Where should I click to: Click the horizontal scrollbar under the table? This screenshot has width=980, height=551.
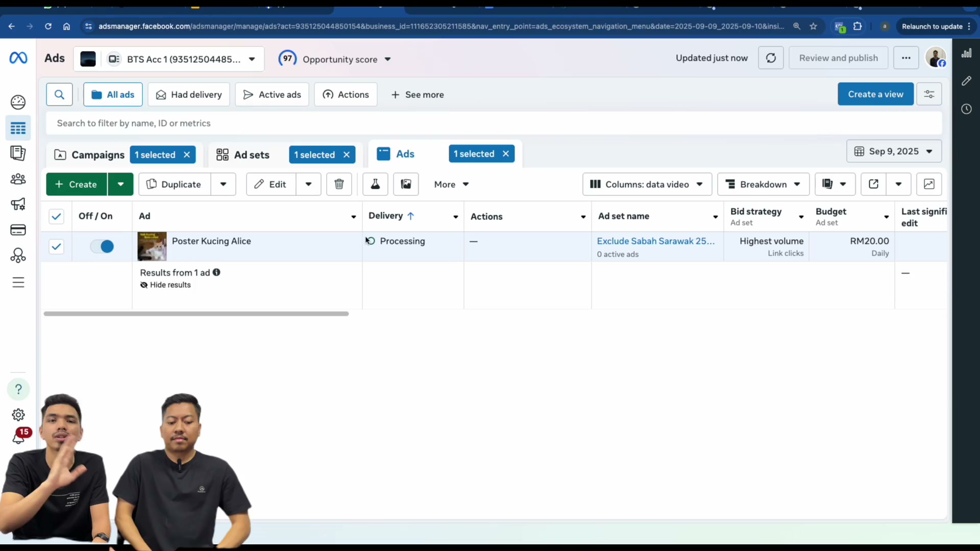(196, 314)
